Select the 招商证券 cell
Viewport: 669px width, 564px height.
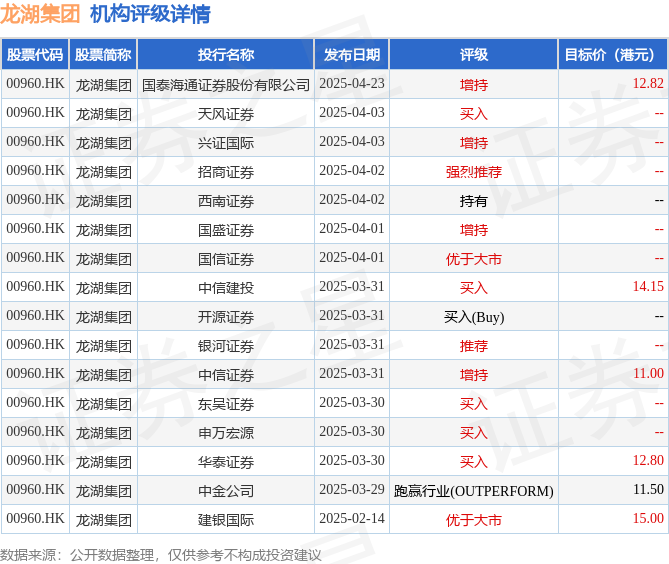226,172
